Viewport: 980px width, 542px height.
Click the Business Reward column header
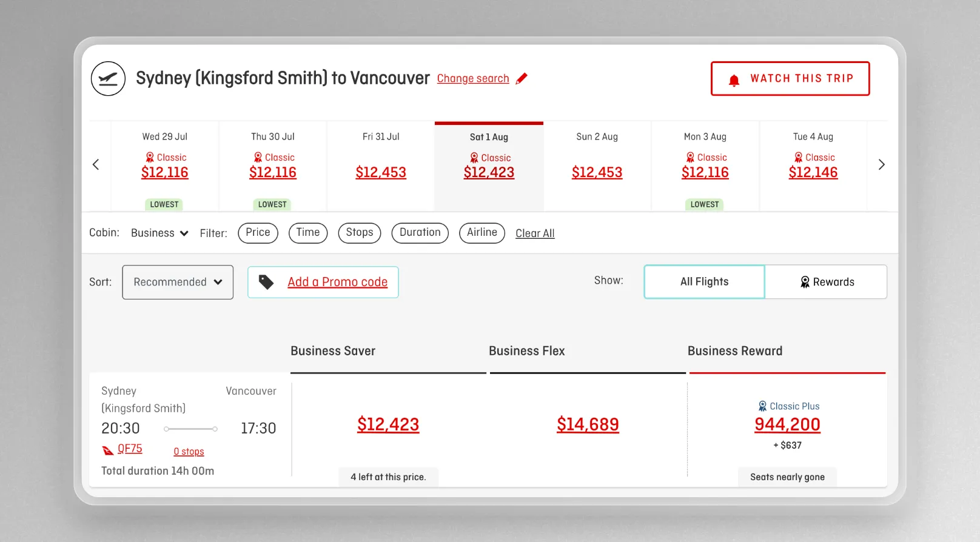pyautogui.click(x=735, y=351)
